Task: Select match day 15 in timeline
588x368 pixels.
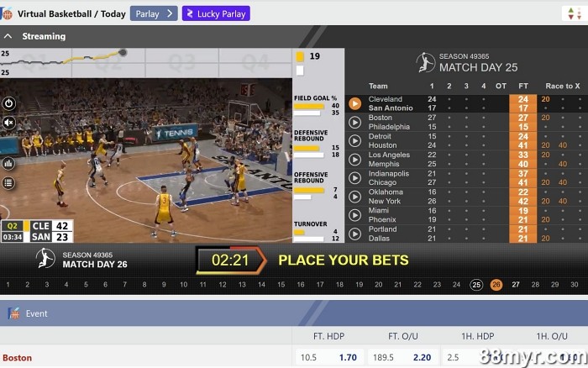Action: tap(281, 285)
